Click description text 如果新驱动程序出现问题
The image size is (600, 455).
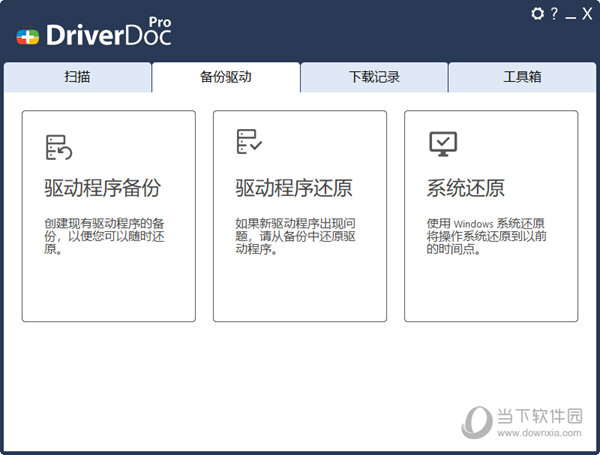point(295,236)
